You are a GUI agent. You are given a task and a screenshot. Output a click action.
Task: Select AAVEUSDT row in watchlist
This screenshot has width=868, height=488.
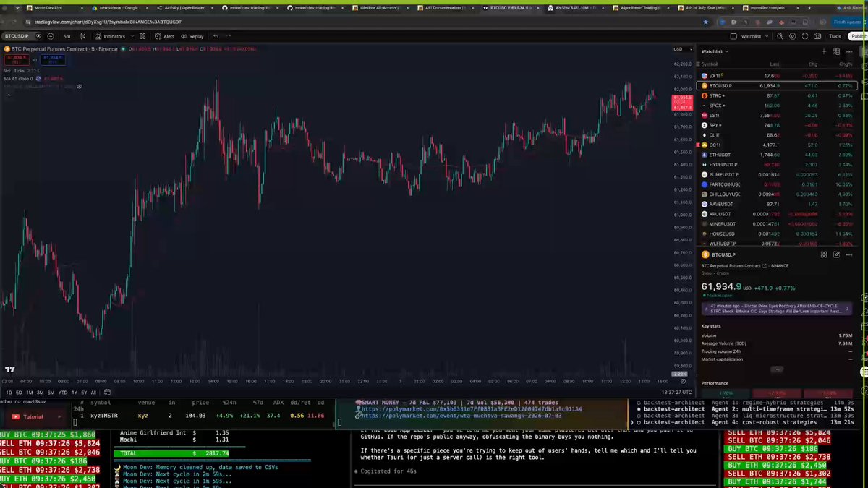click(x=777, y=205)
